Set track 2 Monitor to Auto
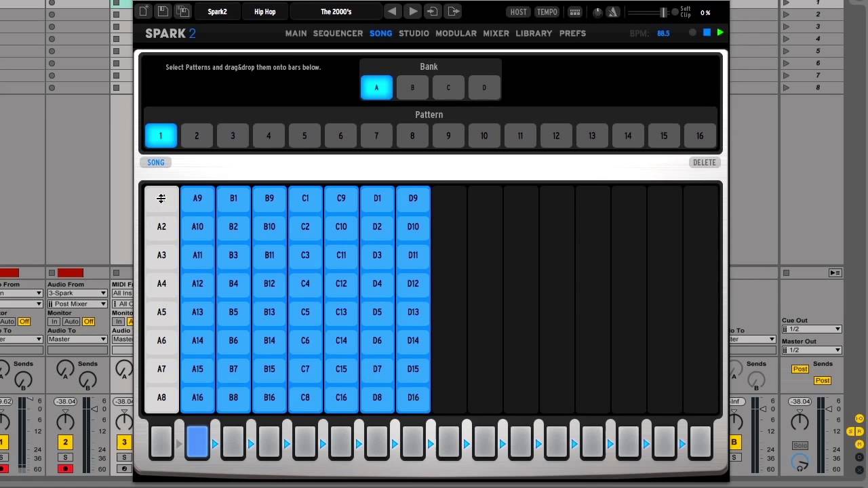Viewport: 868px width, 488px height. (x=71, y=321)
